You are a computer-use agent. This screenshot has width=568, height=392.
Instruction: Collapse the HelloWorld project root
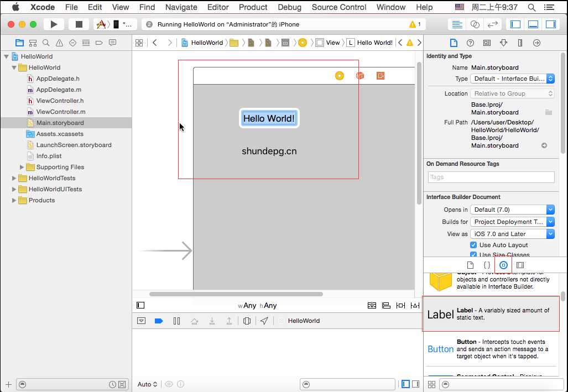[x=7, y=56]
